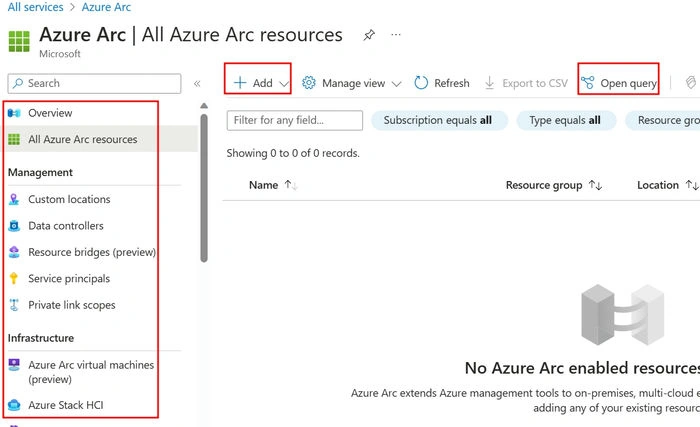
Task: Click the Resource bridges icon
Action: (14, 252)
